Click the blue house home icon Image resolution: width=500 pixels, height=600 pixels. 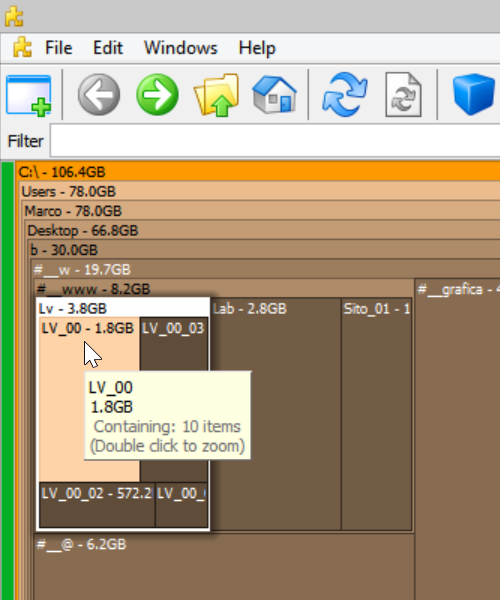tap(274, 95)
